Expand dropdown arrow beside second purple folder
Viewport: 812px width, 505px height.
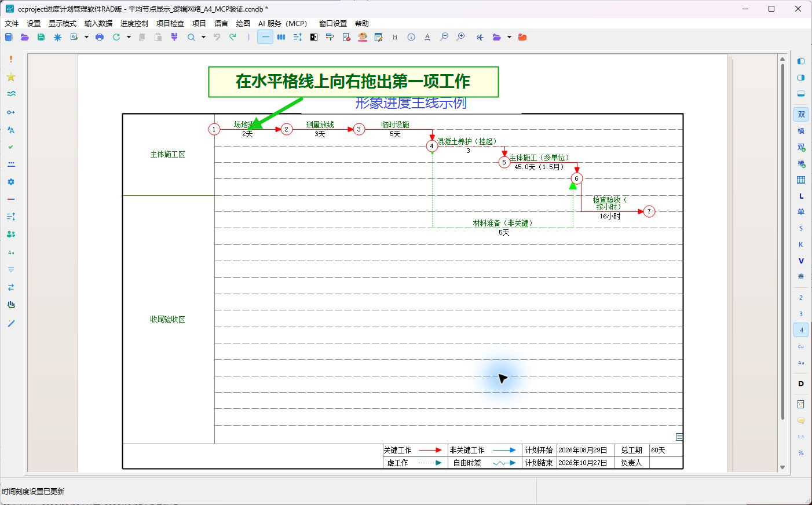click(509, 37)
